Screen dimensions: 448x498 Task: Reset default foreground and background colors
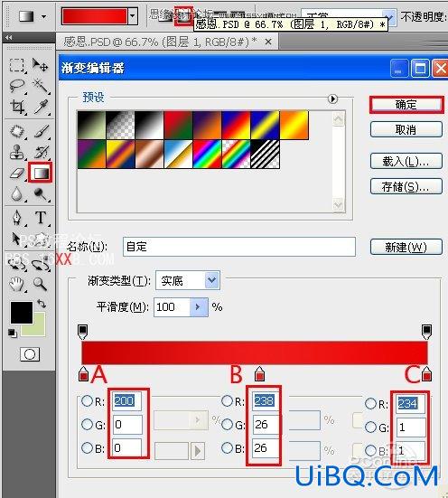[x=13, y=334]
